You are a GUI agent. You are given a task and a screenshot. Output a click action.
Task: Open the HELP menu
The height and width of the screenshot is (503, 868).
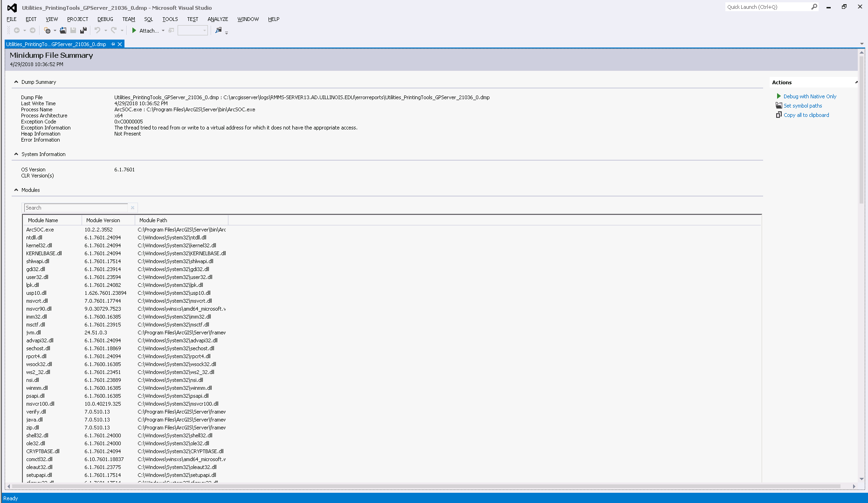click(274, 19)
